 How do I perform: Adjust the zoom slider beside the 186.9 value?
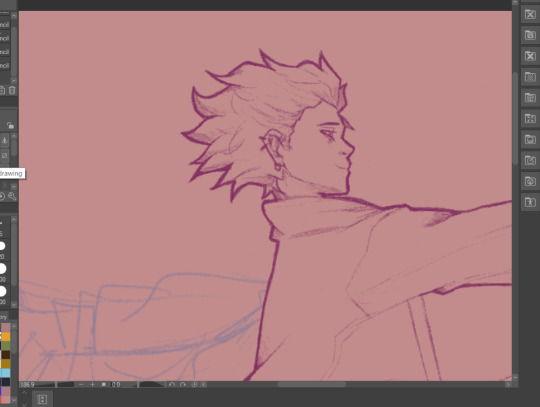tap(55, 385)
